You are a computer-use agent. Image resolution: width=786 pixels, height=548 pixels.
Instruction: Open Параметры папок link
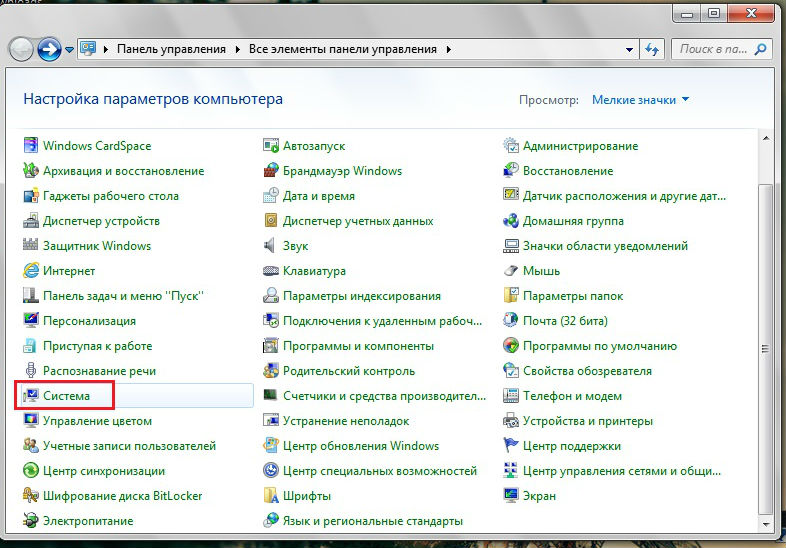573,296
